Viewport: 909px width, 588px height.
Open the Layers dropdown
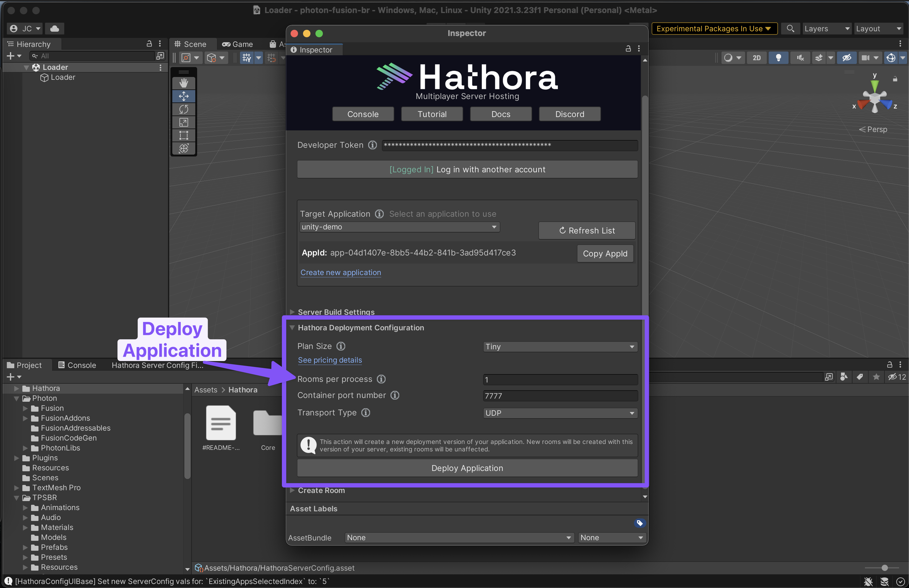826,29
